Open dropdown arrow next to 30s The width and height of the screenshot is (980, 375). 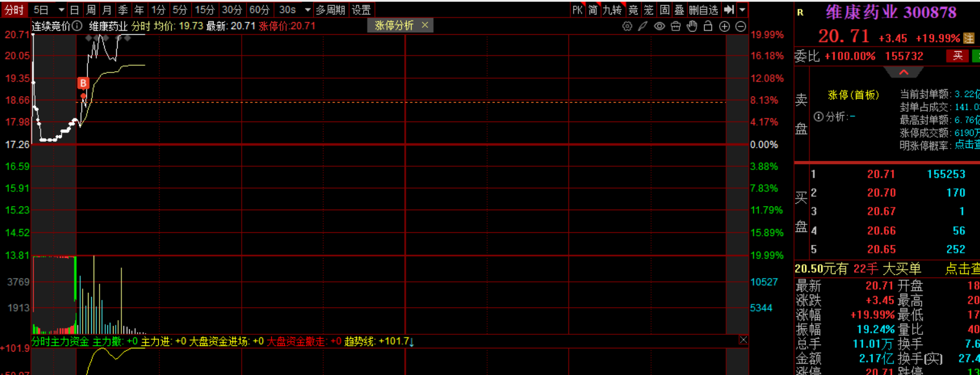307,10
